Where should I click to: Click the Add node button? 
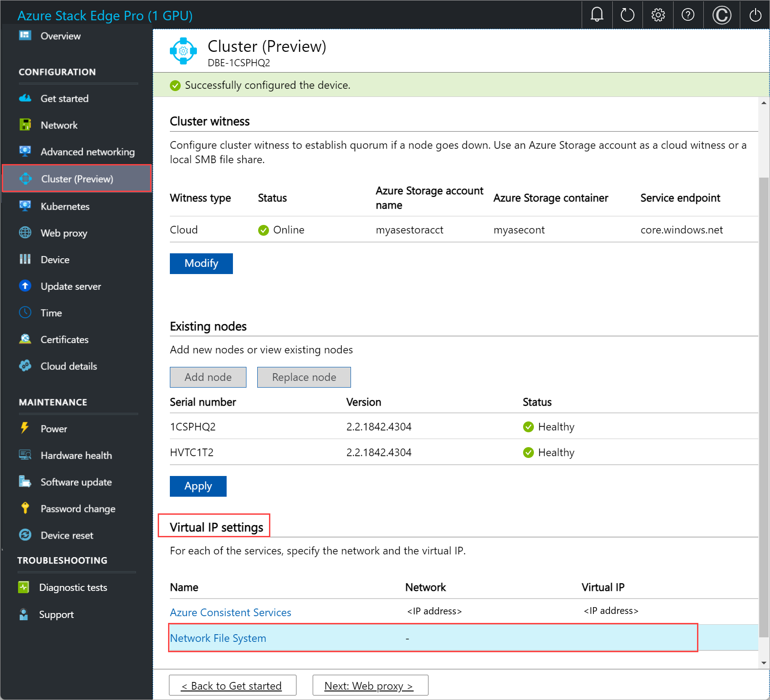208,377
